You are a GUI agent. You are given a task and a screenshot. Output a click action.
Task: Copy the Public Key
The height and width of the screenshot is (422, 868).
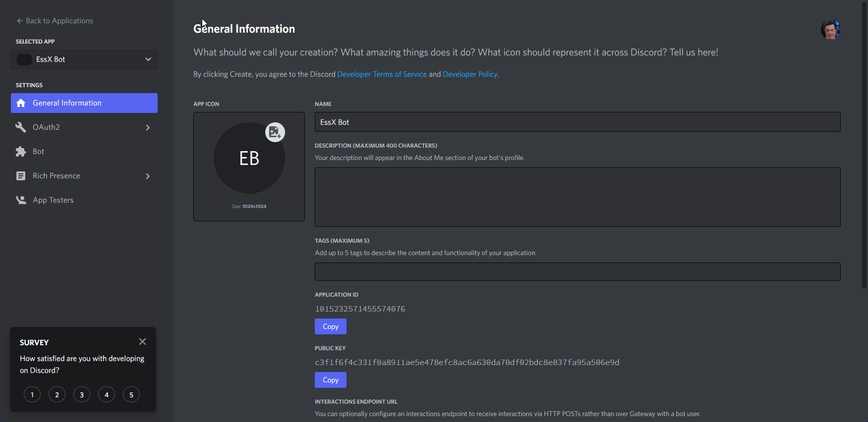[x=331, y=380]
